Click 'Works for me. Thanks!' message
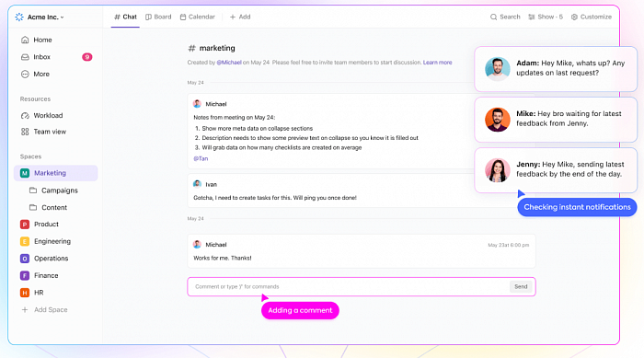Screen dimensions: 644x358 223,258
